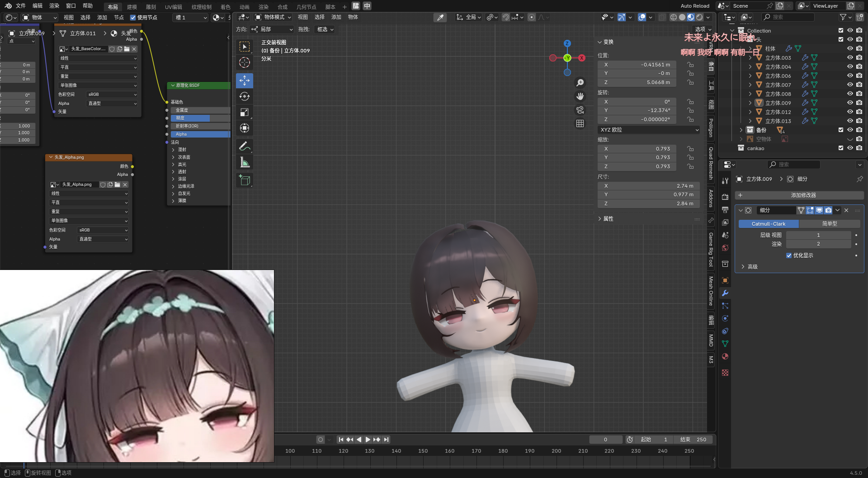868x478 pixels.
Task: Switch to the UV编辑 workspace tab
Action: tap(173, 7)
